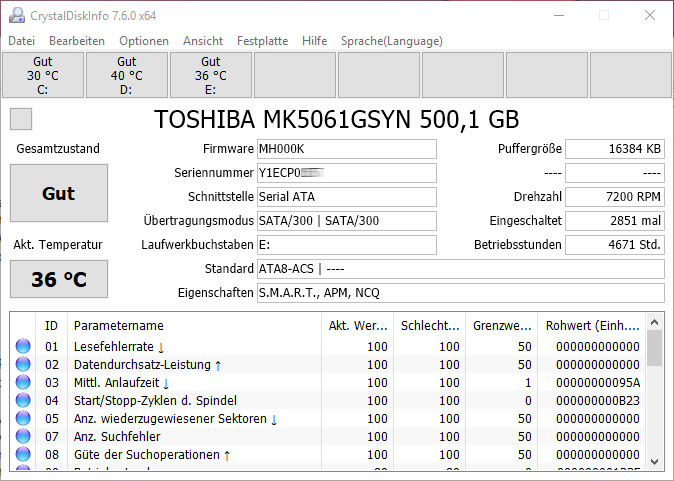Open the Bearbeiten menu
The height and width of the screenshot is (481, 674).
pyautogui.click(x=77, y=41)
